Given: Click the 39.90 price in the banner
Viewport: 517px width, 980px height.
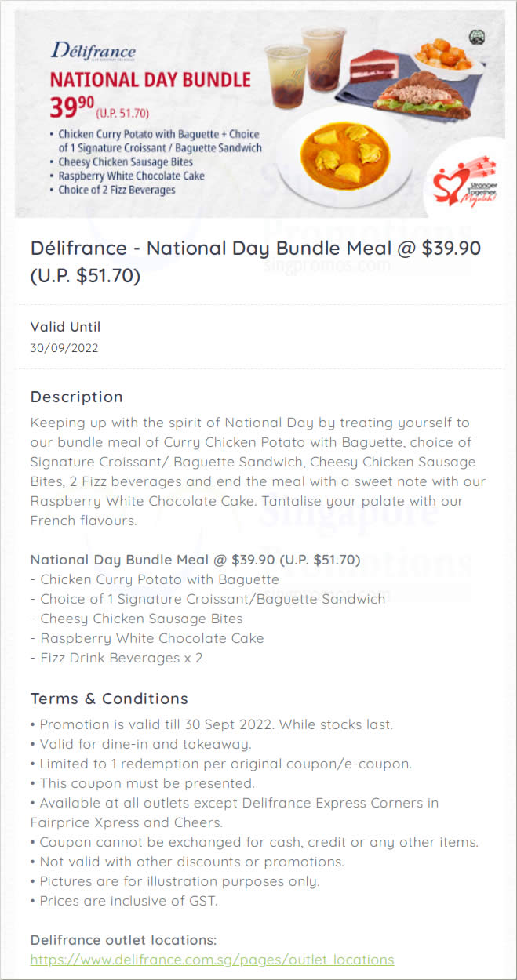Looking at the screenshot, I should point(74,106).
